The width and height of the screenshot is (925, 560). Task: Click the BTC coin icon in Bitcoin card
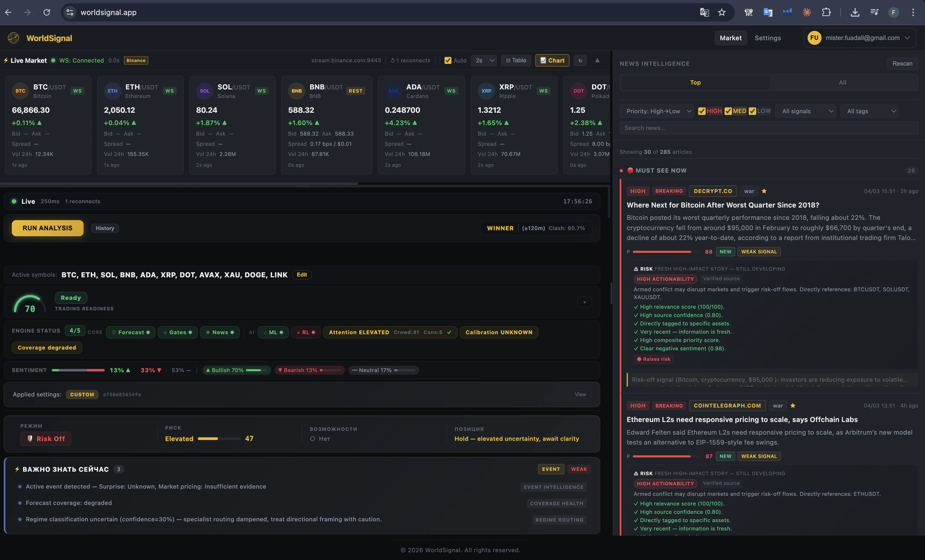[x=20, y=91]
